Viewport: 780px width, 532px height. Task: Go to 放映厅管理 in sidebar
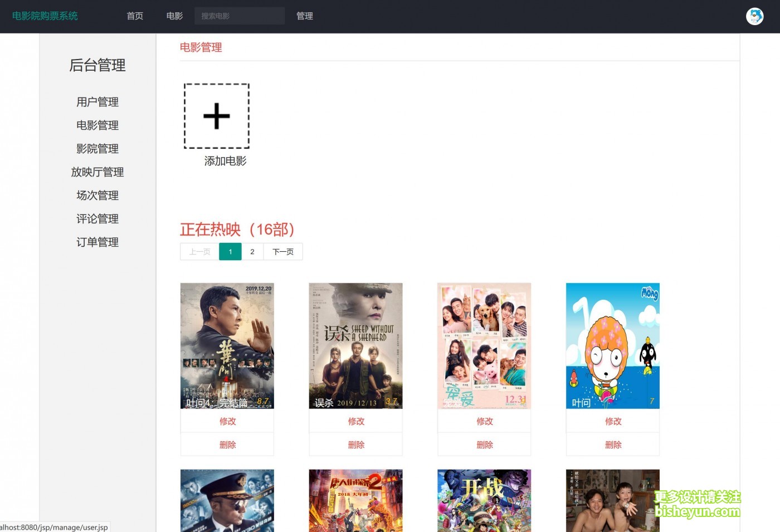click(x=97, y=172)
